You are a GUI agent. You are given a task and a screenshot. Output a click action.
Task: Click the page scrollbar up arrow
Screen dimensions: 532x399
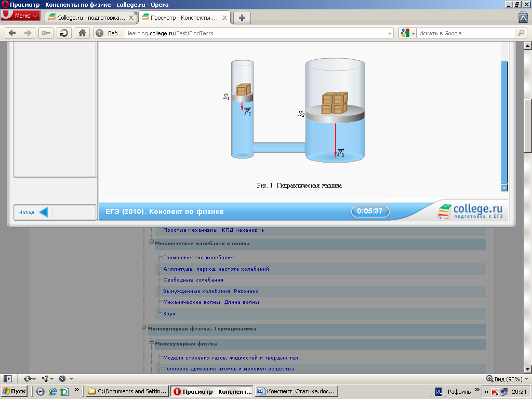click(x=528, y=46)
